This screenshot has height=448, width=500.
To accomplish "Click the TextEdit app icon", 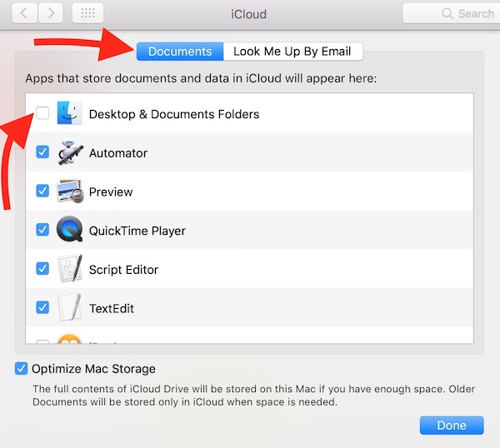I will pos(69,308).
